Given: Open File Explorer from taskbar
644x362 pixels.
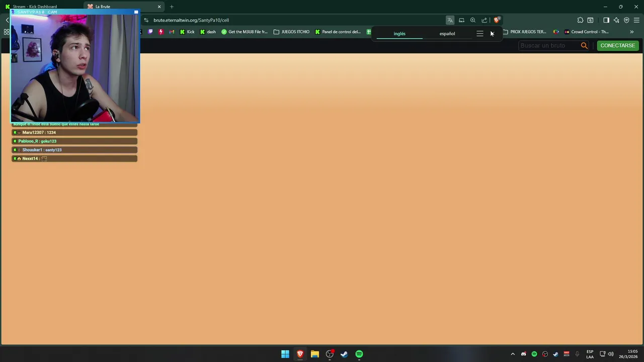Looking at the screenshot, I should point(315,354).
